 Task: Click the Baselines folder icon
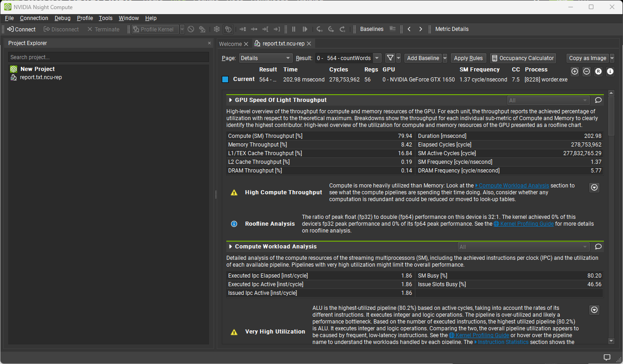click(x=393, y=29)
